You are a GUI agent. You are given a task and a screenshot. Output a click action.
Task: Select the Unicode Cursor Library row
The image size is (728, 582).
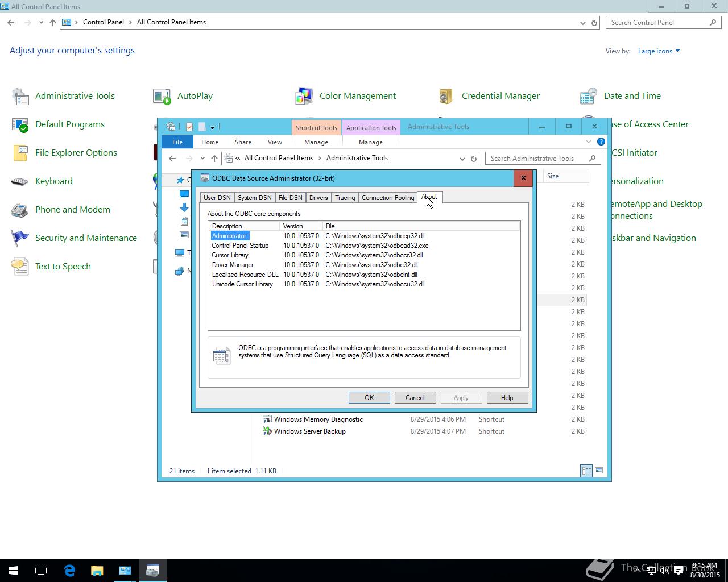(x=364, y=284)
